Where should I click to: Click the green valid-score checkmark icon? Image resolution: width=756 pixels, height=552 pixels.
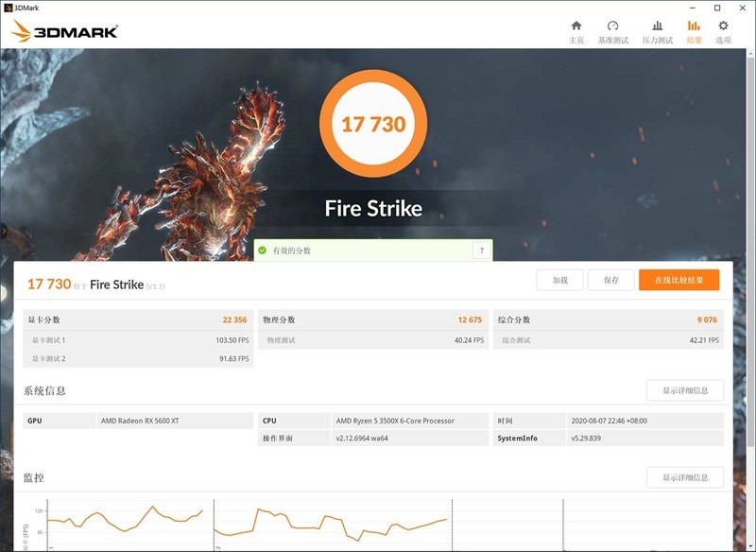pyautogui.click(x=261, y=251)
